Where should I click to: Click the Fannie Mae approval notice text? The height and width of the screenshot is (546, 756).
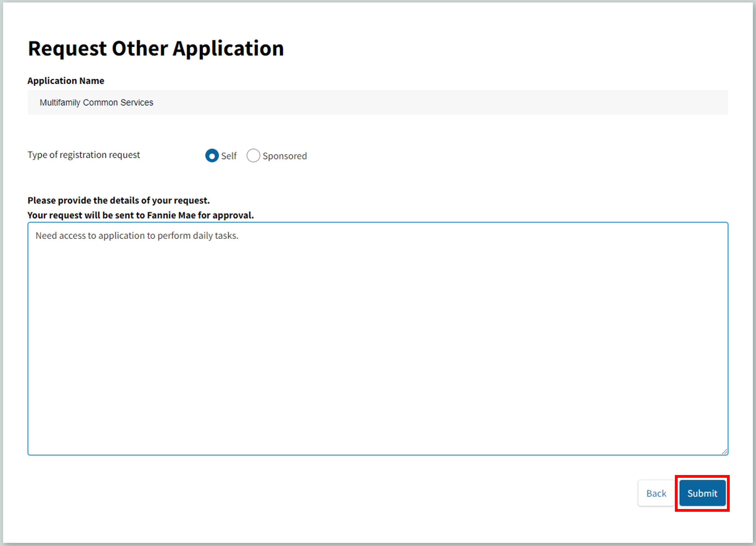141,215
